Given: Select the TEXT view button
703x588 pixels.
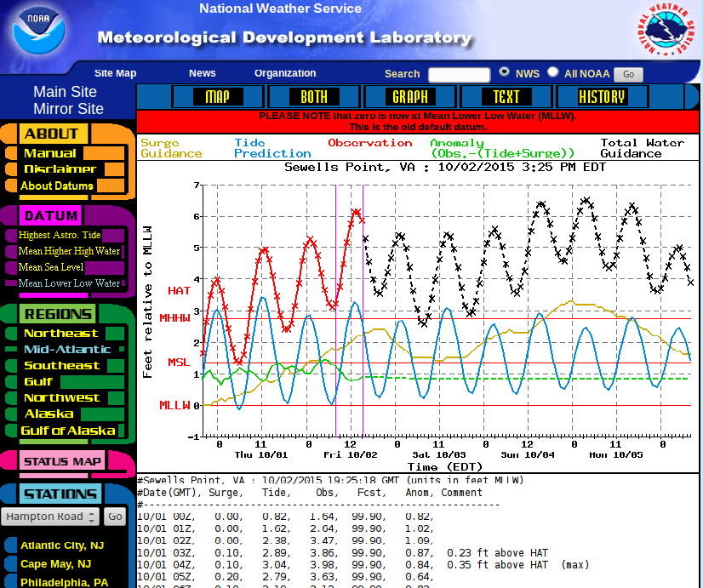Looking at the screenshot, I should pos(506,96).
